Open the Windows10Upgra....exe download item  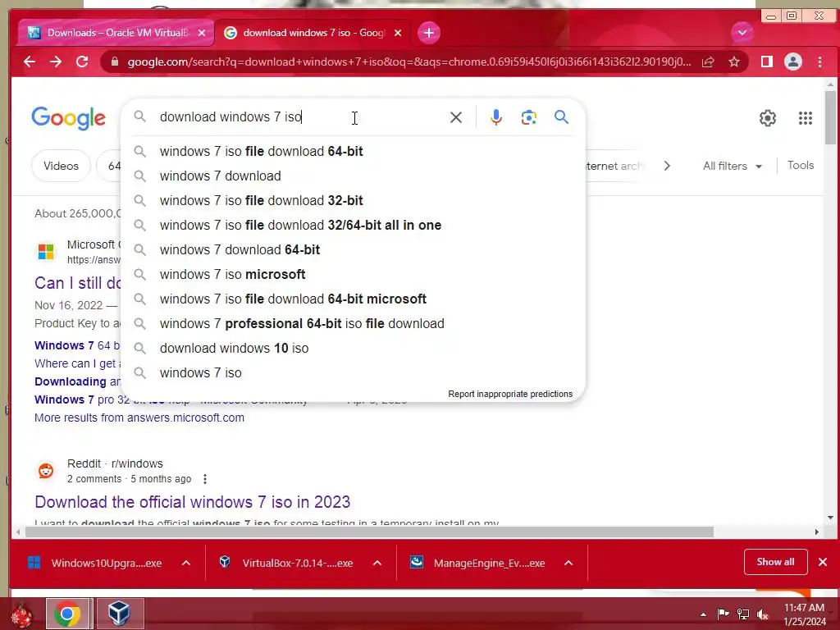click(97, 563)
